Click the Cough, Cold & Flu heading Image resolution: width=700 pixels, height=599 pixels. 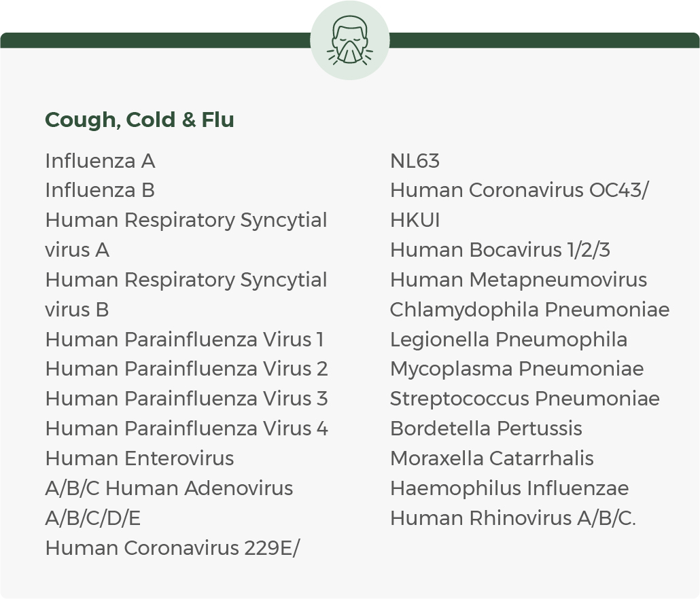tap(139, 120)
